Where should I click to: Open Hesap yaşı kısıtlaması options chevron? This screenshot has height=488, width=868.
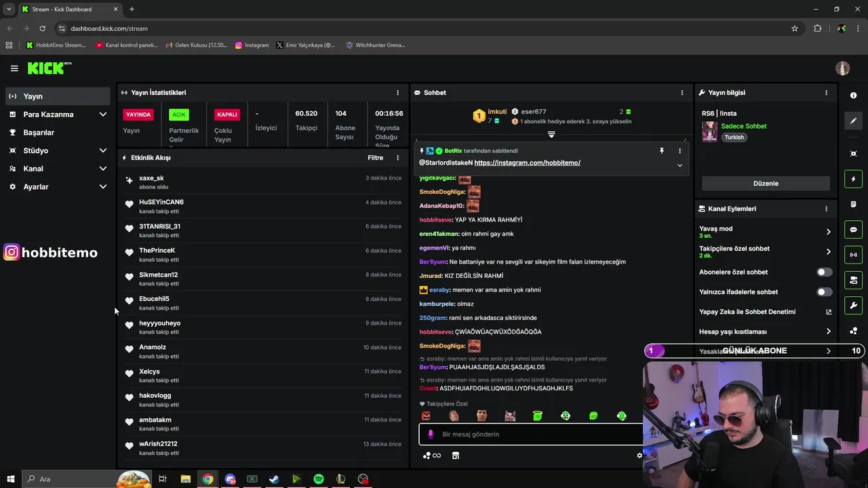828,331
